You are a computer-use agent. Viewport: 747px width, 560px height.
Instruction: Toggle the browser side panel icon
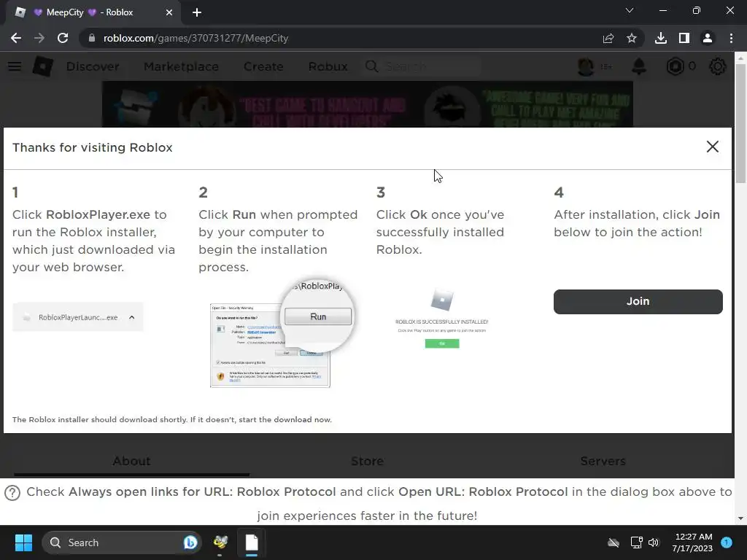[x=684, y=38]
